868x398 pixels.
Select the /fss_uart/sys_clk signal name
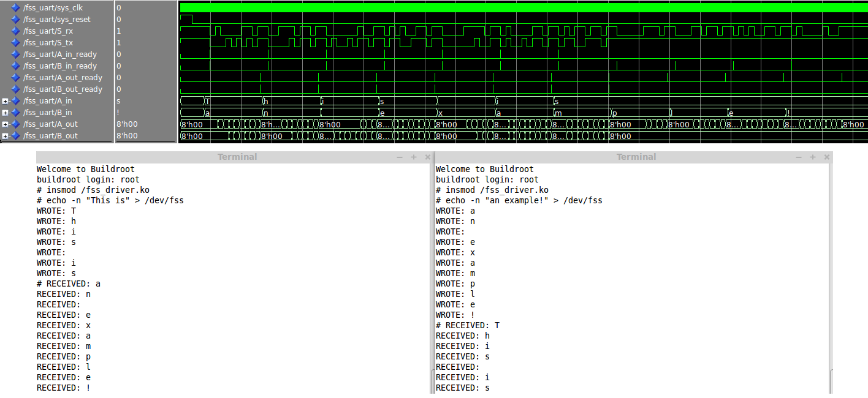[53, 8]
